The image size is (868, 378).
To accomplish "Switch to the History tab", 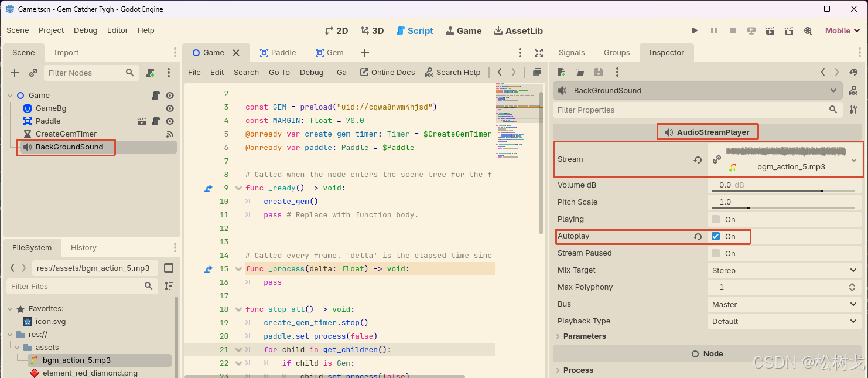I will click(84, 248).
